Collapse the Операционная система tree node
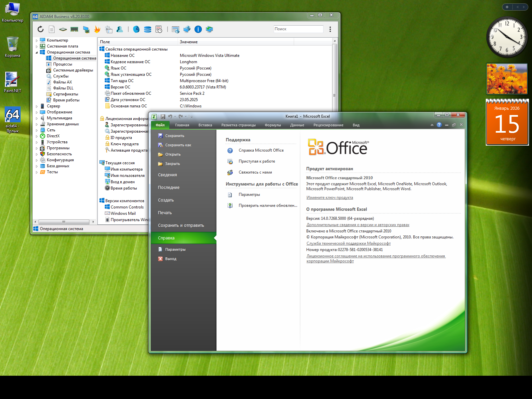The height and width of the screenshot is (399, 532). [x=37, y=53]
